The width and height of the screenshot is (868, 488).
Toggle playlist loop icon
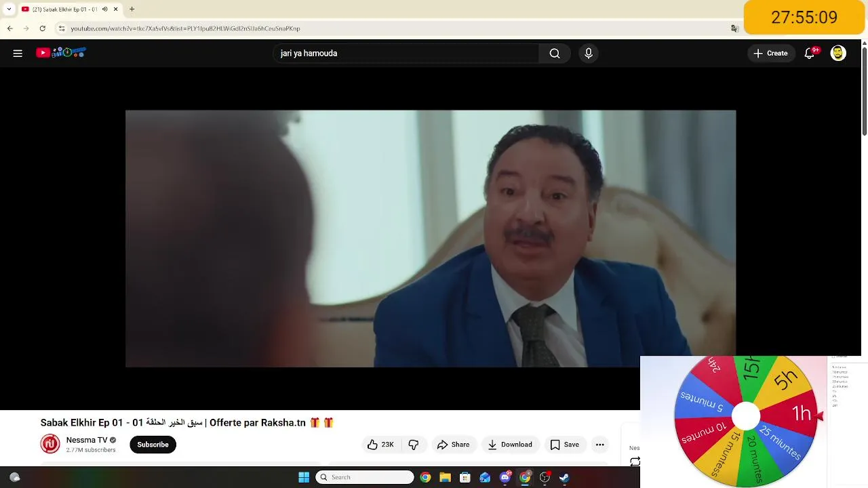635,462
